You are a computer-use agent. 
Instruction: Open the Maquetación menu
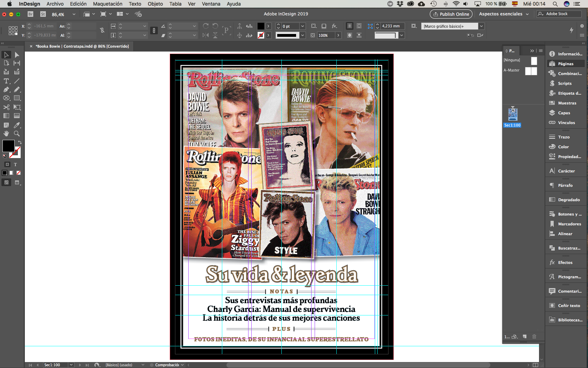[x=107, y=4]
